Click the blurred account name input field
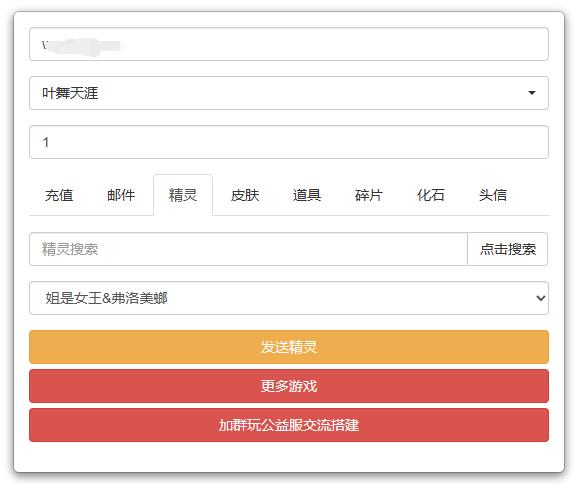Viewport: 575px width, 484px height. (289, 44)
